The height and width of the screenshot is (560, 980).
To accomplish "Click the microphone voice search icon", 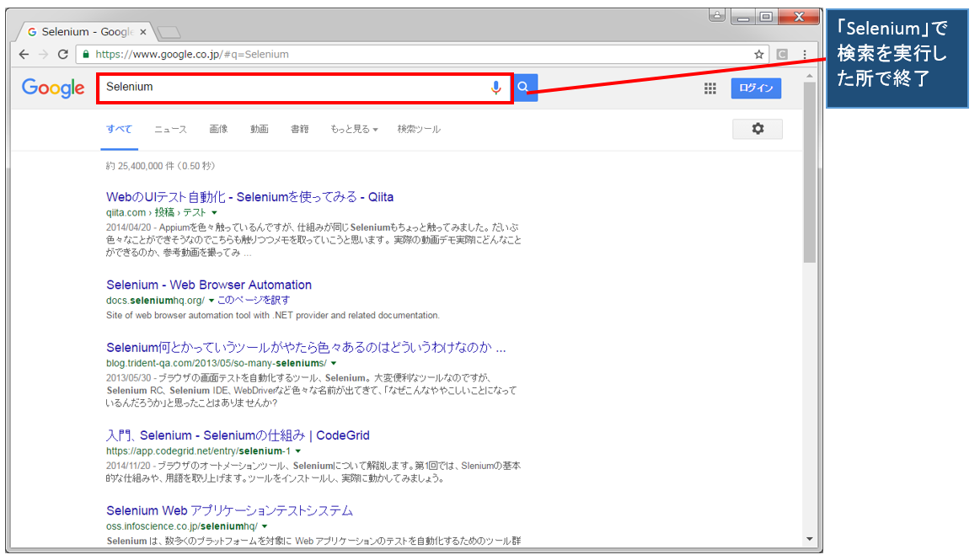I will [x=495, y=88].
